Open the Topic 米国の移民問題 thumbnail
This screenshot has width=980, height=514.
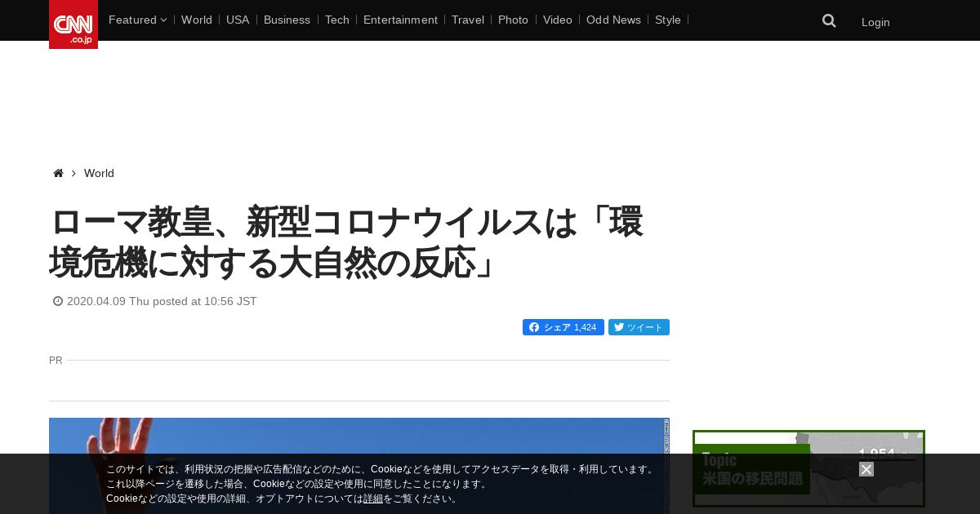click(808, 469)
